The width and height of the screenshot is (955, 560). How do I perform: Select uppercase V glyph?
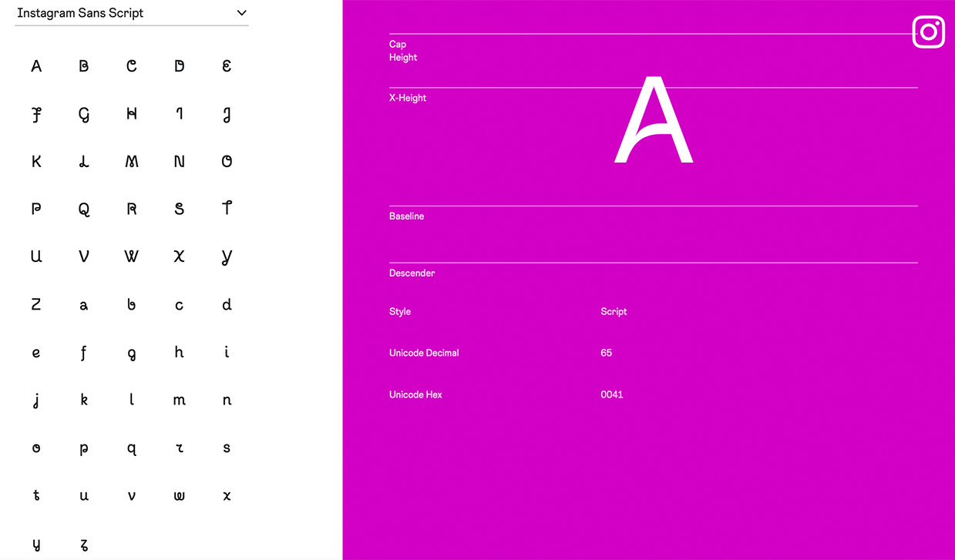click(84, 257)
